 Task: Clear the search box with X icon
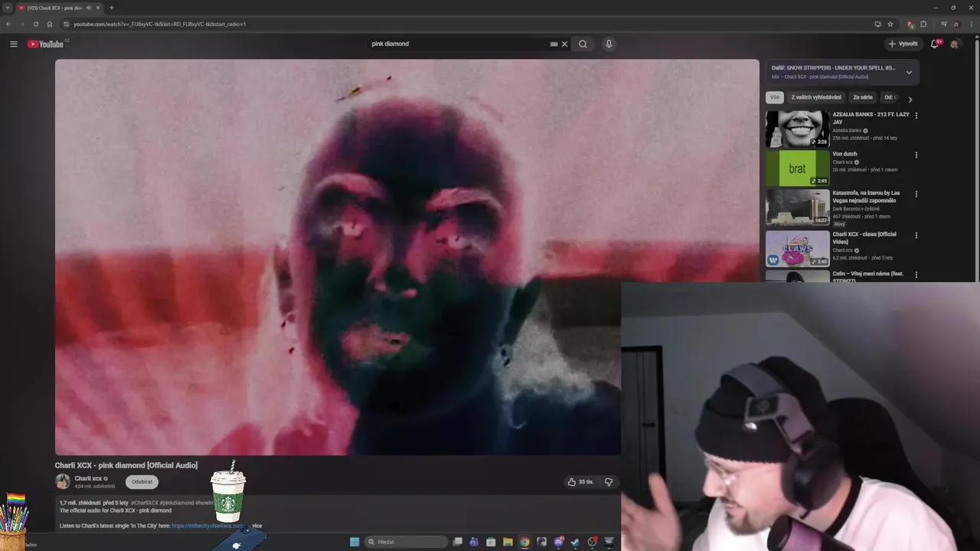tap(565, 44)
